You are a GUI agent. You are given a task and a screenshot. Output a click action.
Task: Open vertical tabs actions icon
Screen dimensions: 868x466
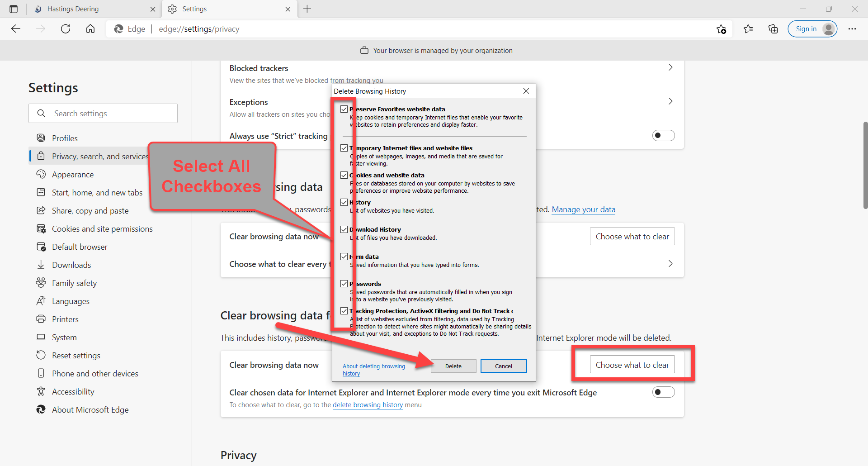[14, 9]
